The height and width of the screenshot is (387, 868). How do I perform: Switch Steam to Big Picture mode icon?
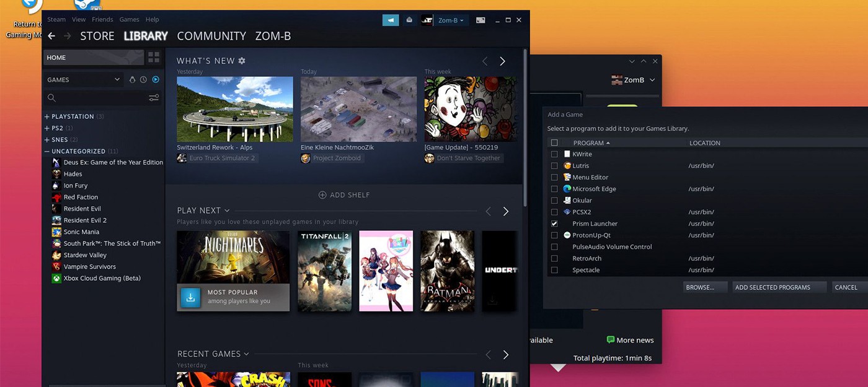tap(480, 20)
